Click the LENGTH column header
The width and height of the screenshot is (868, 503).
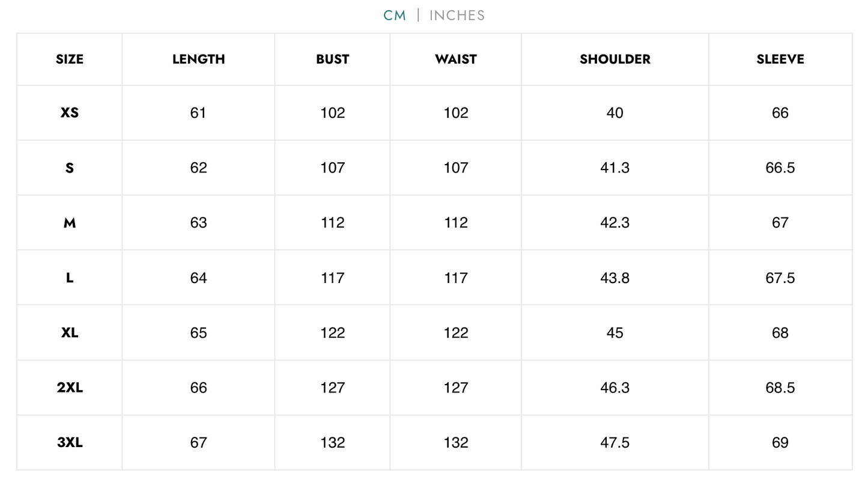[198, 59]
